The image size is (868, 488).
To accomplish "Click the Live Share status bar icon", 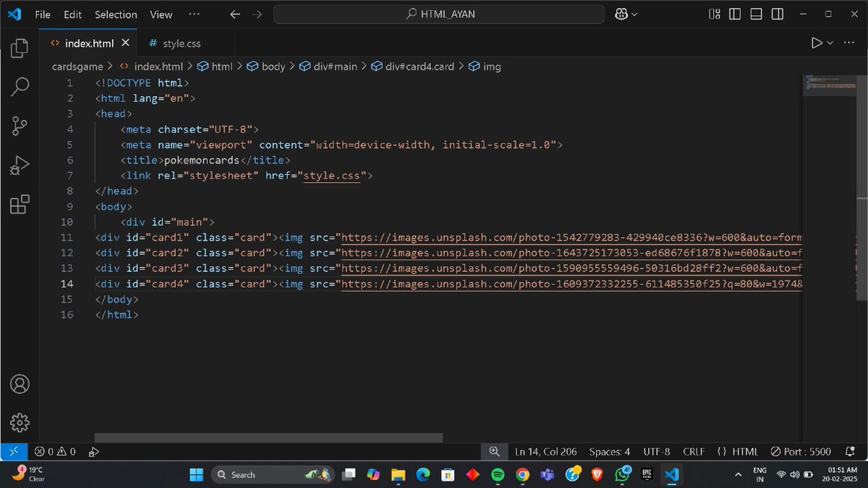I will point(93,451).
